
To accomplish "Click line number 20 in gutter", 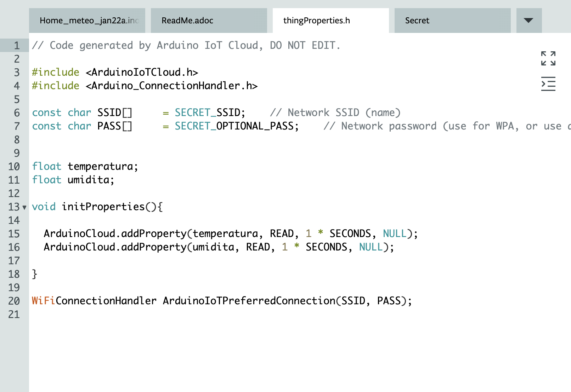I will (x=14, y=301).
